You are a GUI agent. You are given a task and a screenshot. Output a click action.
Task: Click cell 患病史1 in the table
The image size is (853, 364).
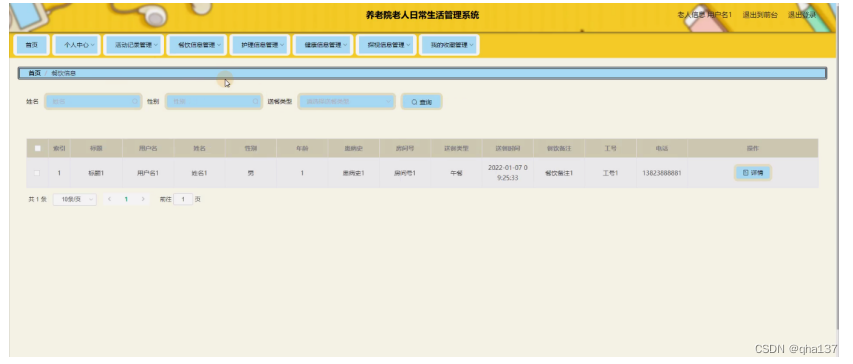(x=353, y=173)
